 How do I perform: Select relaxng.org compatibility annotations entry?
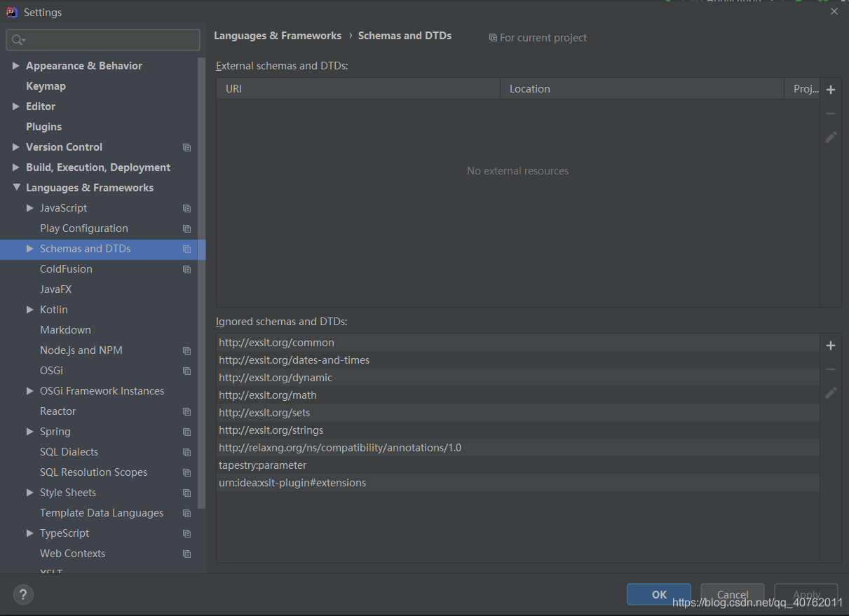pos(518,448)
